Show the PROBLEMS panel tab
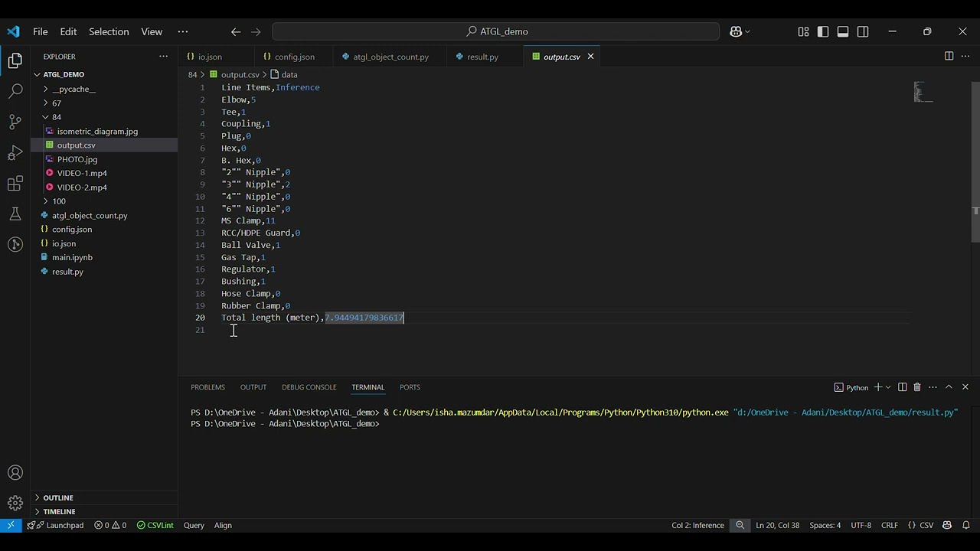This screenshot has height=551, width=980. click(x=207, y=387)
